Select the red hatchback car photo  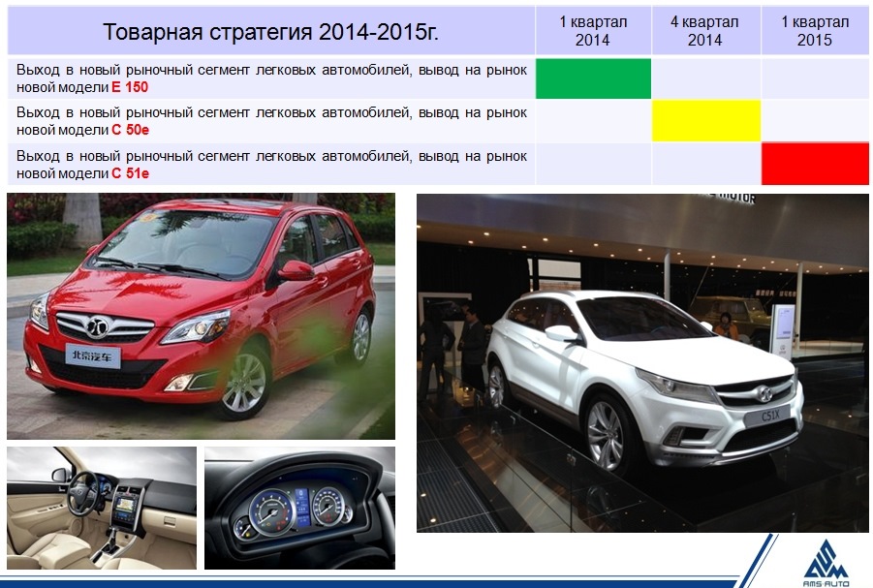[x=201, y=316]
